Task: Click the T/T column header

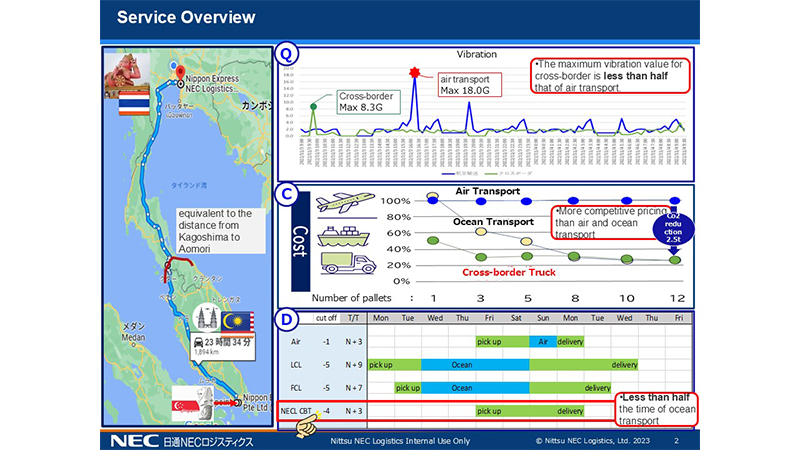Action: [354, 318]
